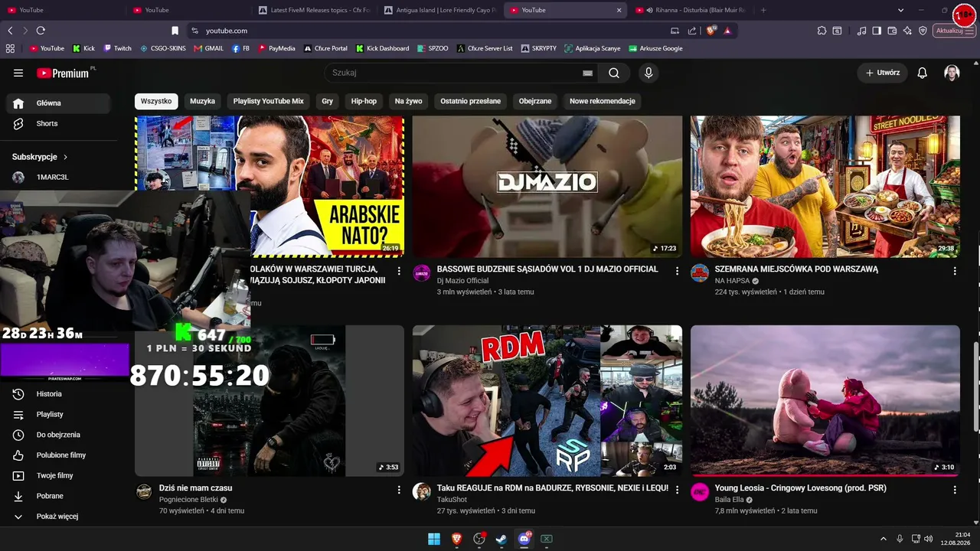Open Shorts in the sidebar
Screen dimensions: 980x551
[58, 124]
